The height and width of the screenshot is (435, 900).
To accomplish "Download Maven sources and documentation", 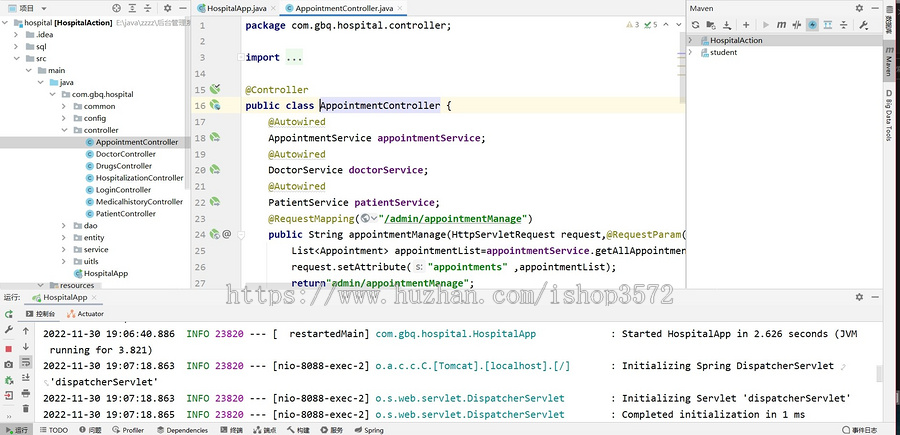I will pos(727,25).
